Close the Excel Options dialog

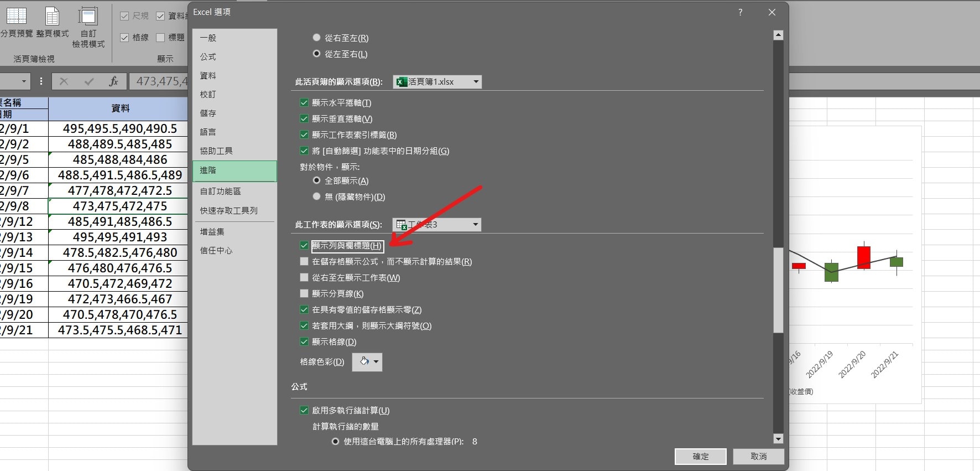pos(772,12)
